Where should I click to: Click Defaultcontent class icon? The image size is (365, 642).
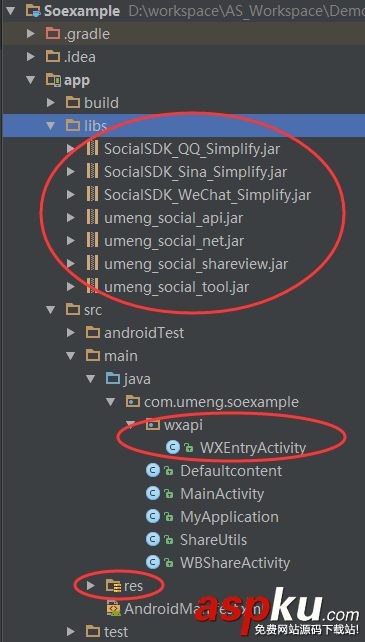tap(153, 470)
